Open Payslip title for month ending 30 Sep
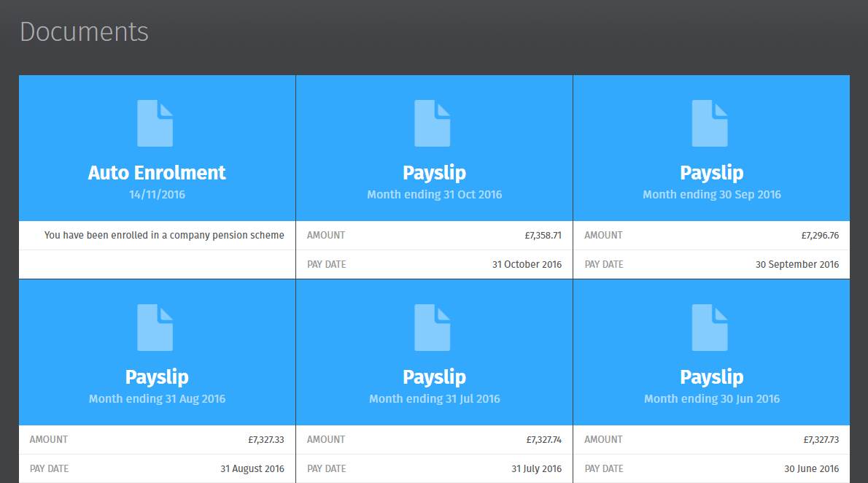 pos(711,173)
